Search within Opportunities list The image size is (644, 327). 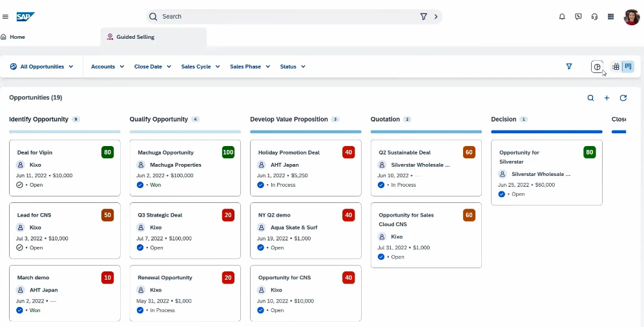tap(590, 98)
